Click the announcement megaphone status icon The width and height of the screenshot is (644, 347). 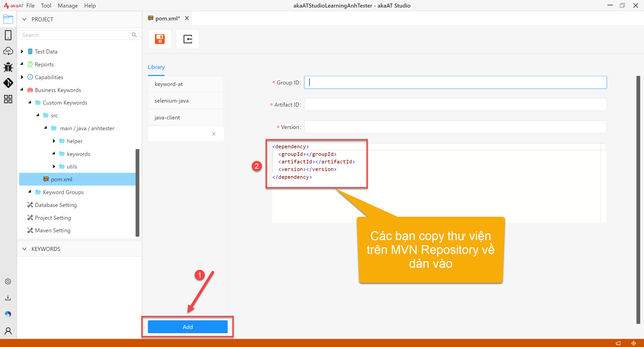tap(618, 343)
